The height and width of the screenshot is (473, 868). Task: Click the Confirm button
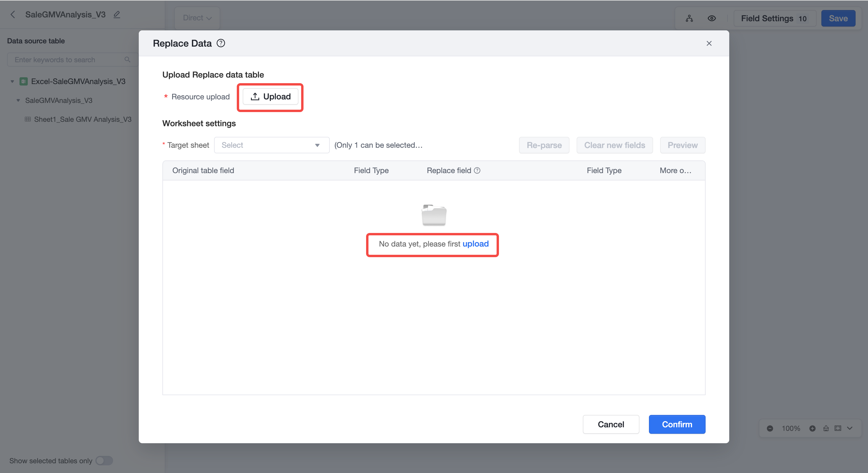[677, 424]
